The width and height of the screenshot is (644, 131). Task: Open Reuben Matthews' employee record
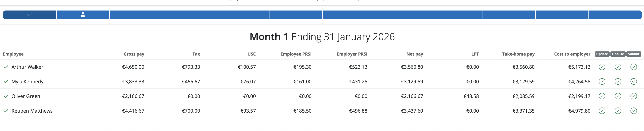coord(32,111)
